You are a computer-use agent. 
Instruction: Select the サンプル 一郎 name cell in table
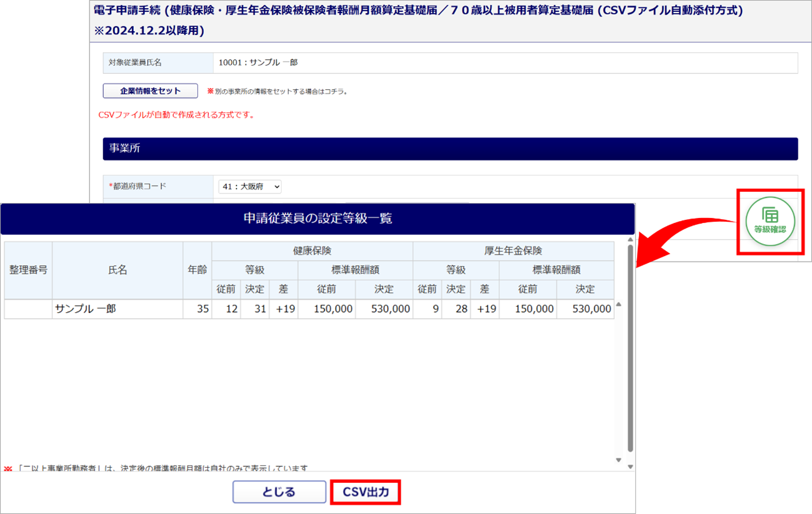point(118,309)
